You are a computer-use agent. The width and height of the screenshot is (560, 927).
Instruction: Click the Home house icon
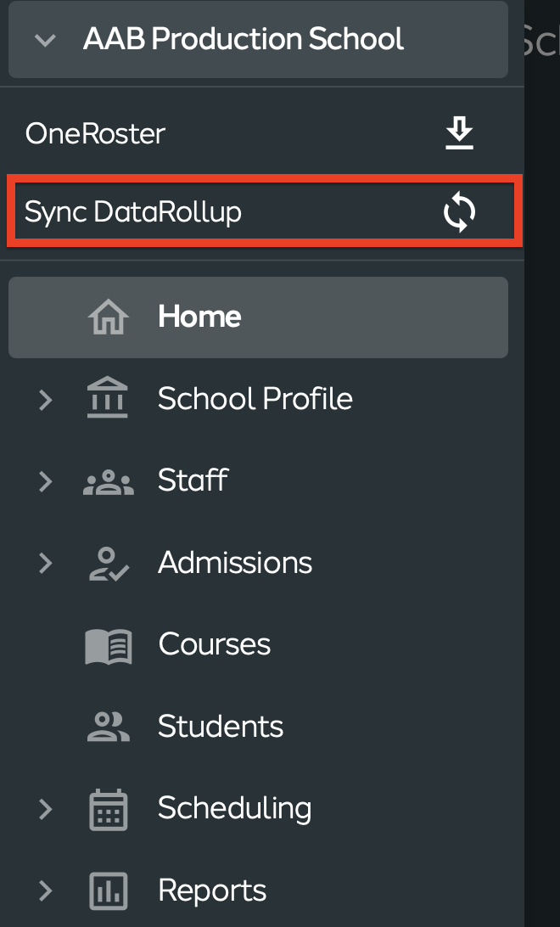108,317
